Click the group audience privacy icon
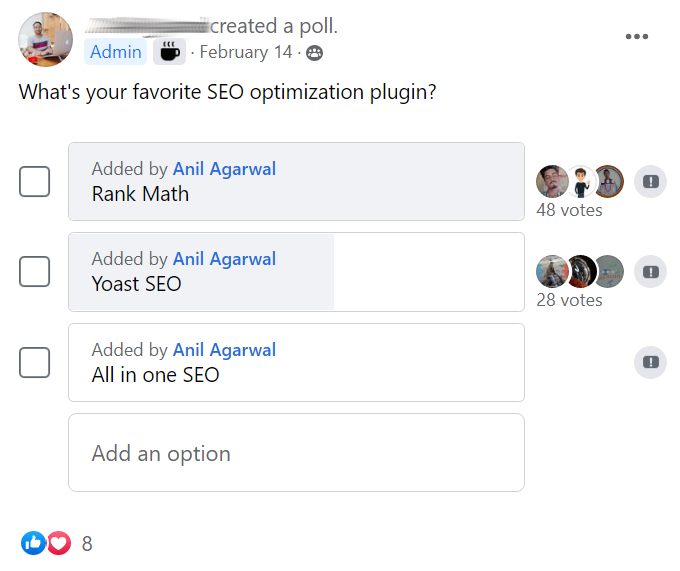The image size is (680, 571). point(314,53)
